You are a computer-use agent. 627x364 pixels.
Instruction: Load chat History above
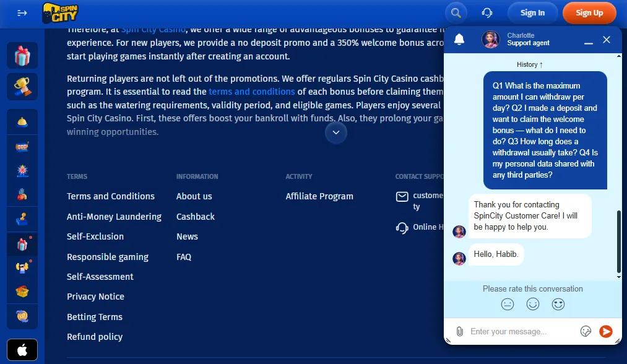tap(529, 64)
